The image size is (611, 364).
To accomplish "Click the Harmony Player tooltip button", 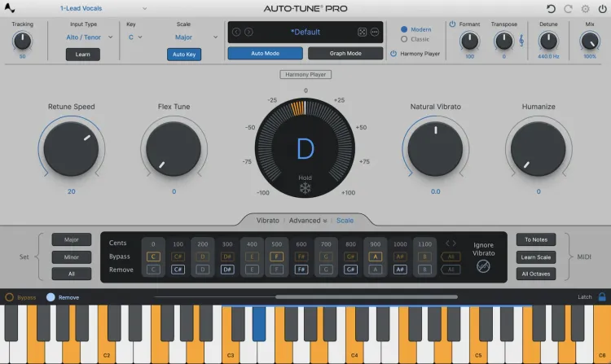I will [305, 74].
